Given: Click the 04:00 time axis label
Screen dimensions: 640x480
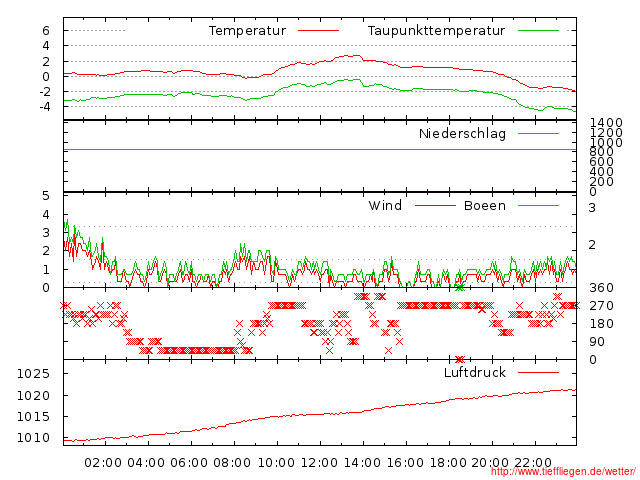Looking at the screenshot, I should (x=146, y=463).
